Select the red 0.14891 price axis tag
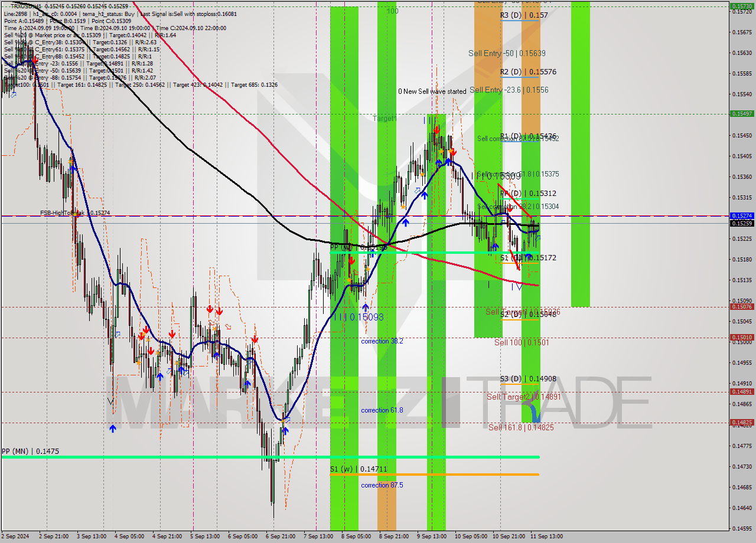 742,391
